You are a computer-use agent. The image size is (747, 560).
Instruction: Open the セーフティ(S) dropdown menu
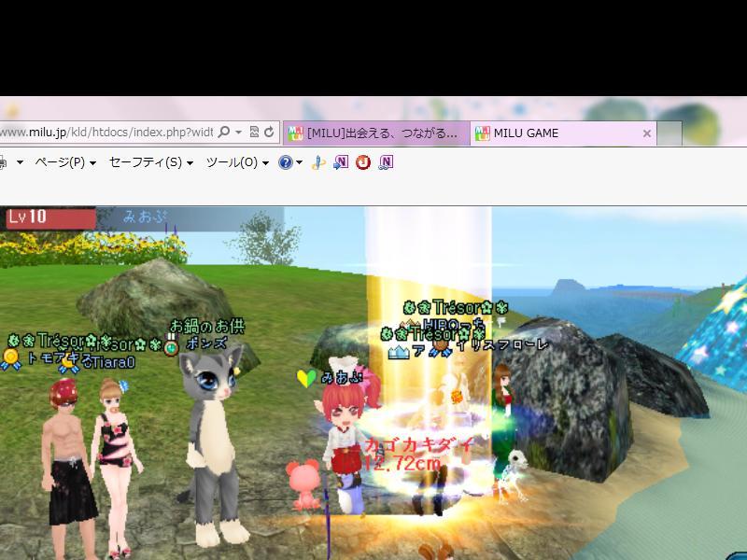150,162
